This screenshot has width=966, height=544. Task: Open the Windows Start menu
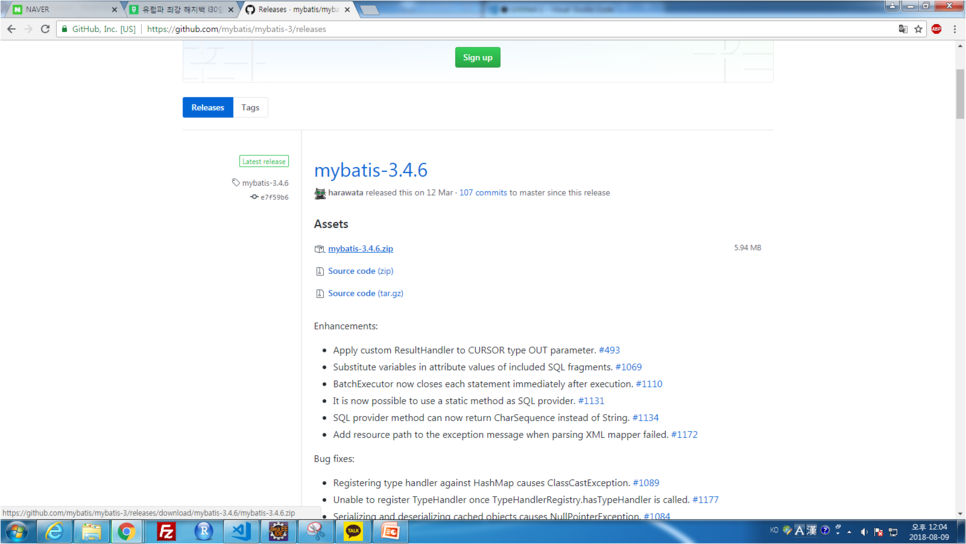point(17,531)
